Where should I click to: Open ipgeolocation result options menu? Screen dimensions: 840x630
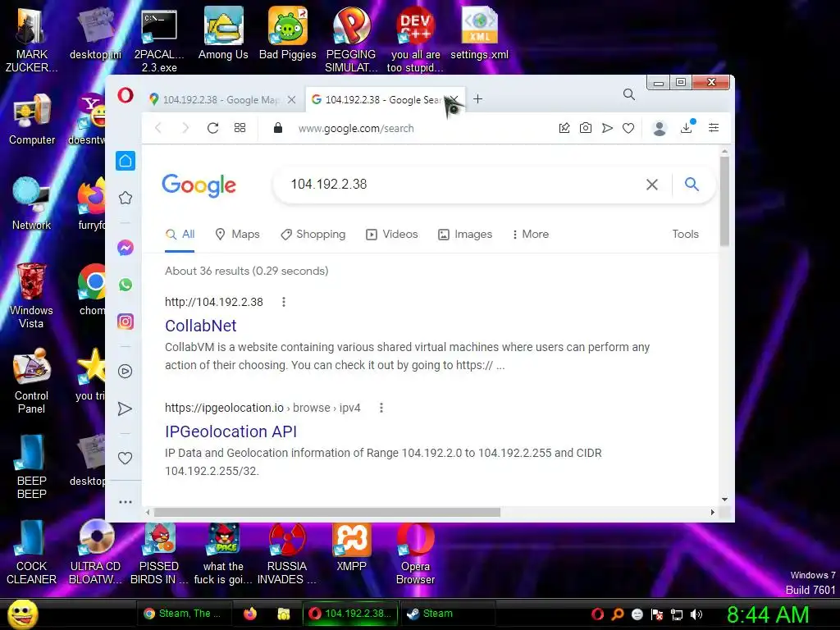(x=381, y=408)
